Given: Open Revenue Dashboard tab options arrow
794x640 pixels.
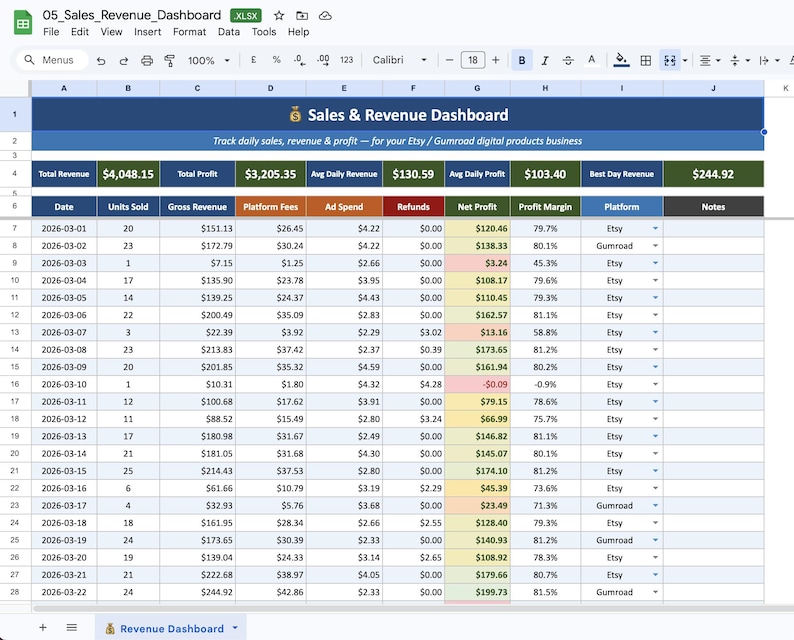Looking at the screenshot, I should click(235, 628).
